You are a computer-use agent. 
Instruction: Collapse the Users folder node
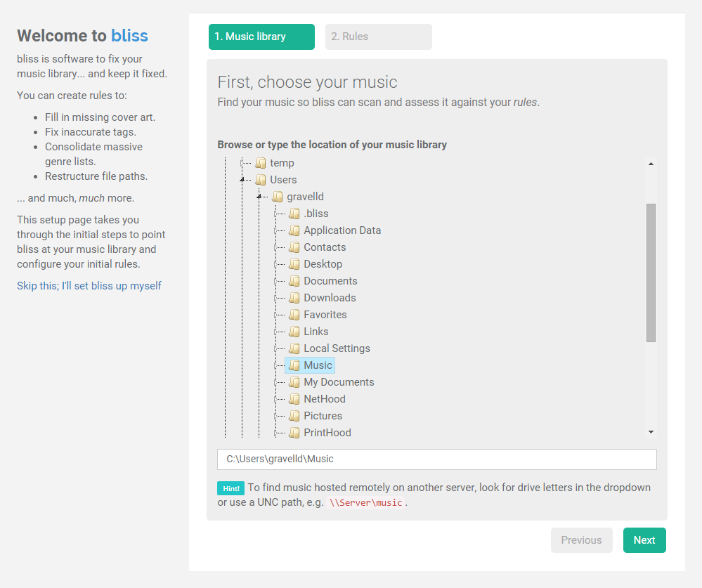coord(242,180)
